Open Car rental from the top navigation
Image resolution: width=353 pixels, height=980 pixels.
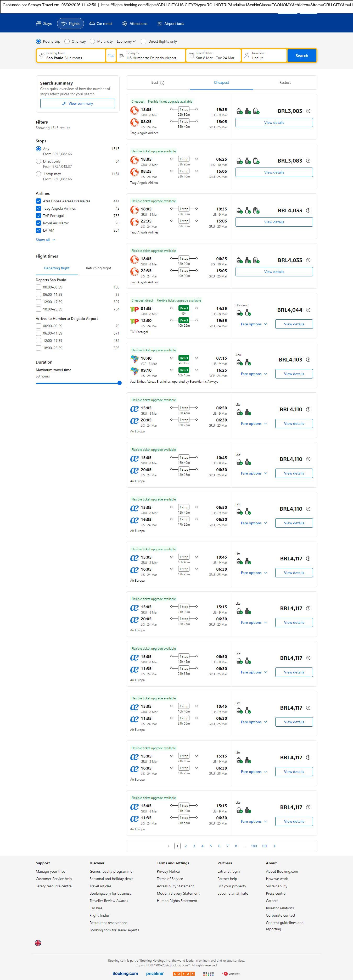[x=101, y=24]
